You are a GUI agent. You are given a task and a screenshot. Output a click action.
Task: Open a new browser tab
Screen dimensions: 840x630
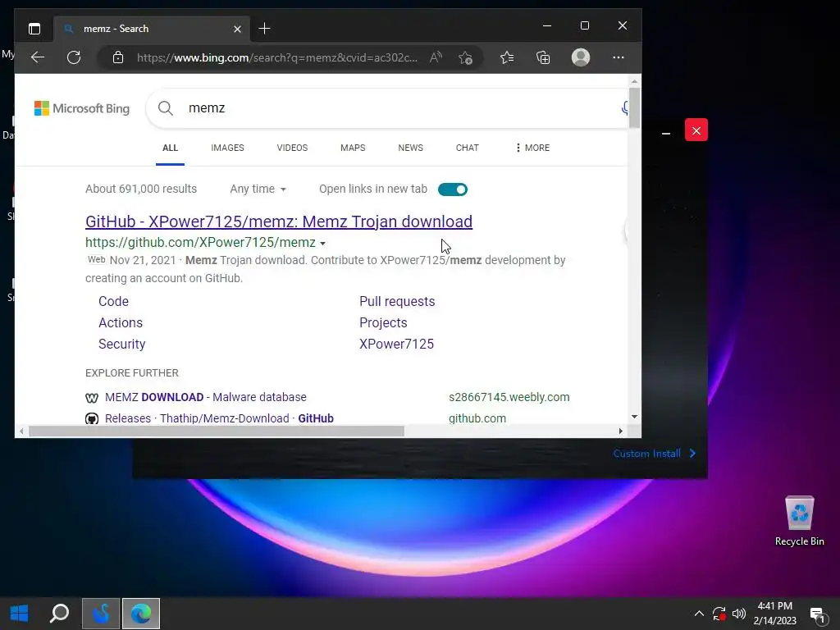click(x=265, y=29)
